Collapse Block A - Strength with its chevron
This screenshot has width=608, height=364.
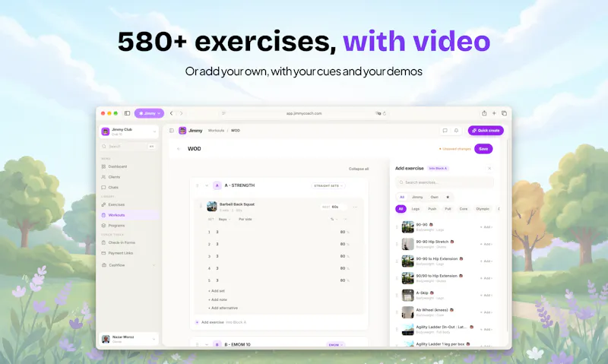point(207,185)
